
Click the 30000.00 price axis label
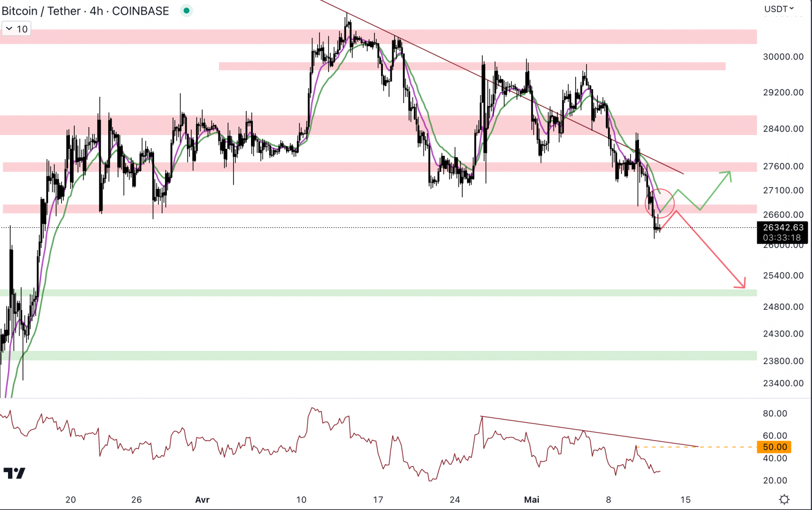point(783,57)
